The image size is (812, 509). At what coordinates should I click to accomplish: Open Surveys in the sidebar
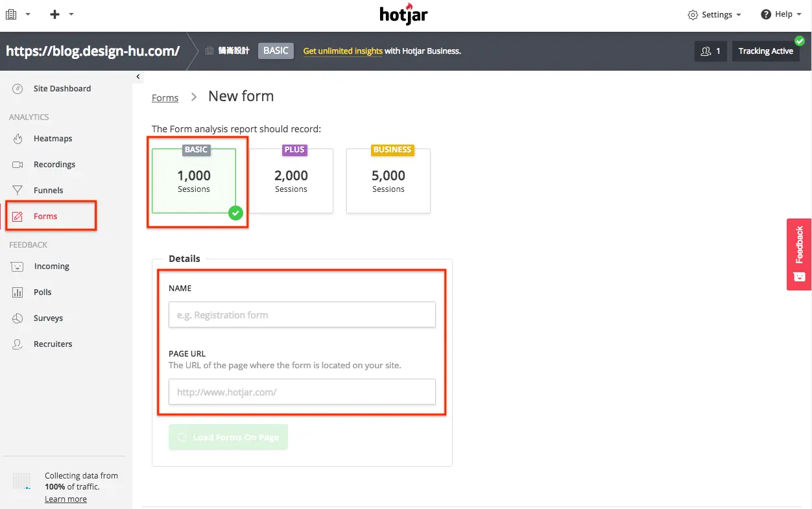point(48,318)
